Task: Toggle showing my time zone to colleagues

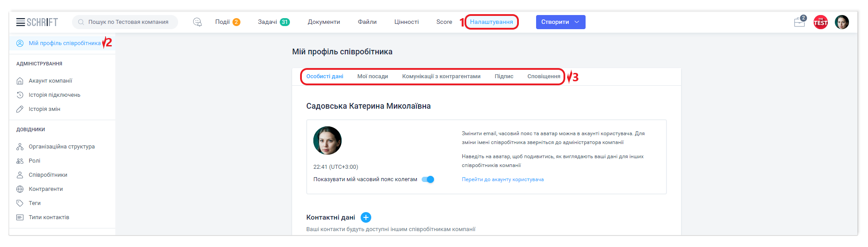Action: [428, 179]
